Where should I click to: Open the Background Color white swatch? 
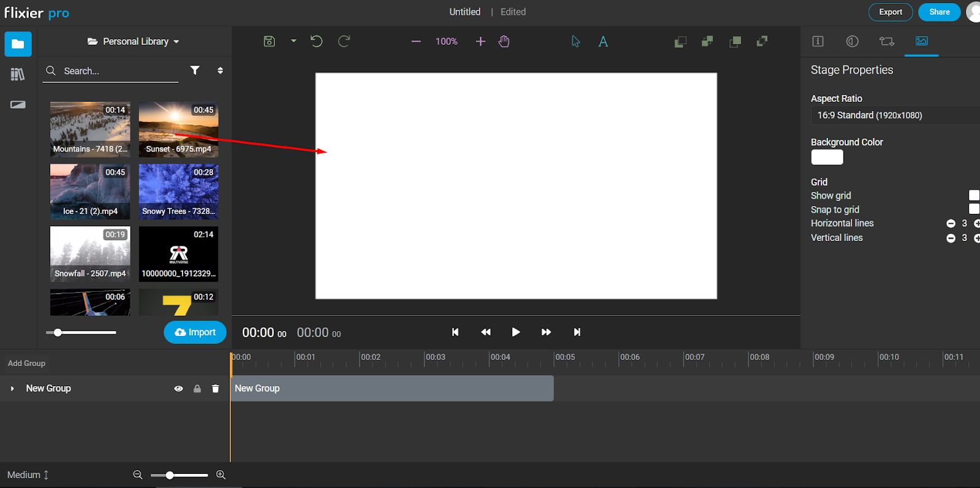coord(827,158)
